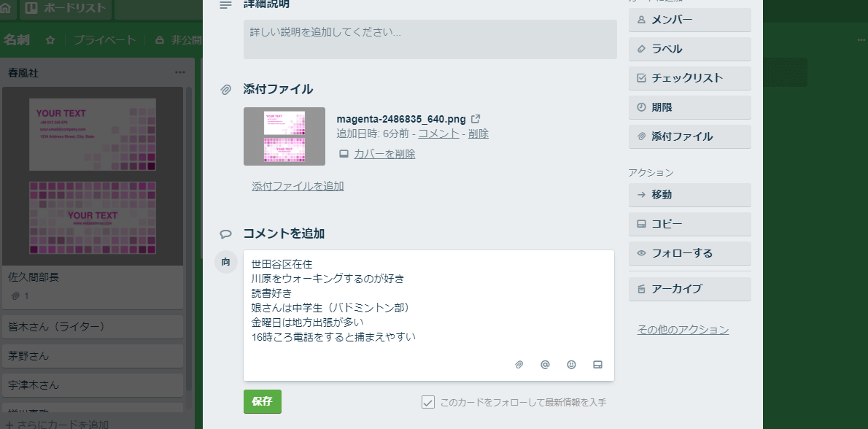Click the 詳細説明 description input field
The image size is (868, 429).
430,39
